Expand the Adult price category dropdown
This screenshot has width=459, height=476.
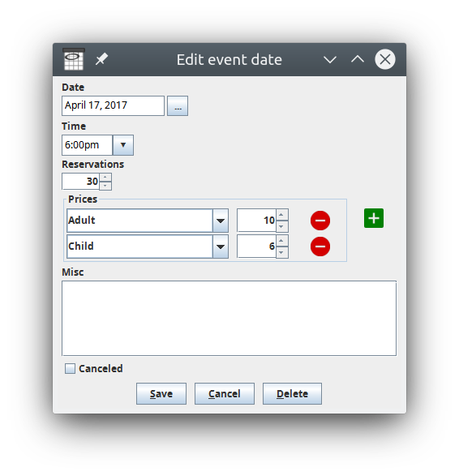[221, 221]
